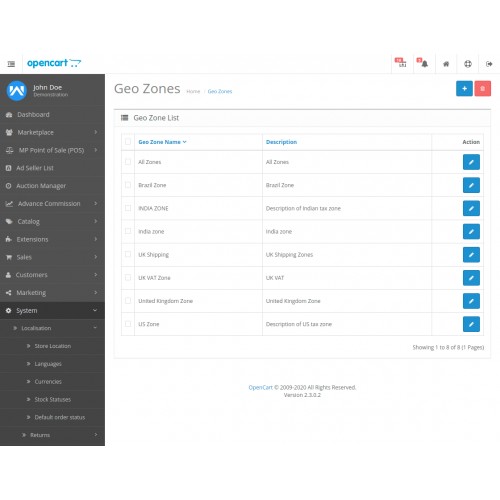Viewport: 500px width, 500px height.
Task: Click the logout icon in top bar
Action: [x=489, y=64]
